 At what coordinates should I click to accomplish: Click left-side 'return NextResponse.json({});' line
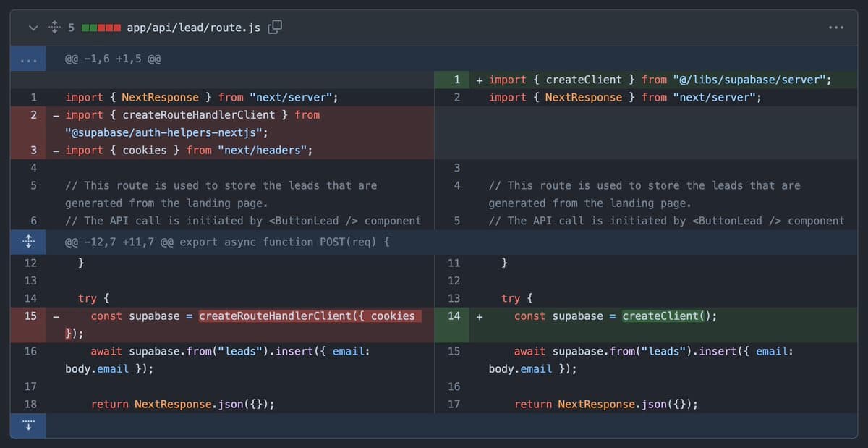[x=183, y=405]
